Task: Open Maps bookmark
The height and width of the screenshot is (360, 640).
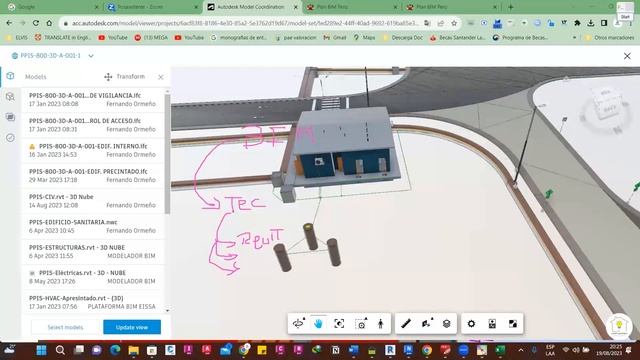Action: (x=364, y=38)
